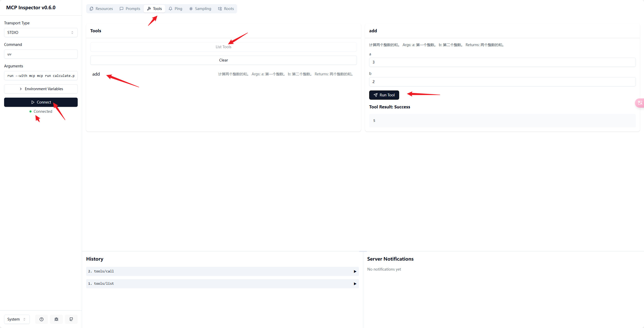Expand the tools/list history entry

(x=222, y=284)
